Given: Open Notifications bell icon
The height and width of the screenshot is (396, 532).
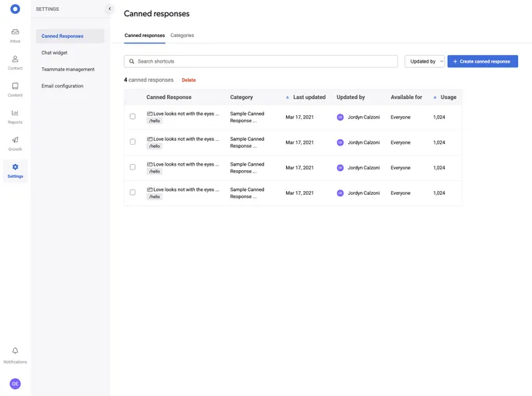Looking at the screenshot, I should coord(15,351).
